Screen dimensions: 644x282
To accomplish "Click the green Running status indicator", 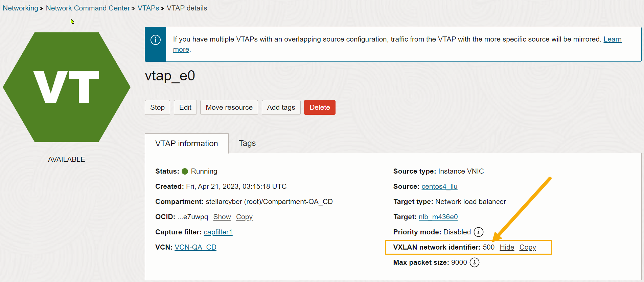I will [x=185, y=171].
